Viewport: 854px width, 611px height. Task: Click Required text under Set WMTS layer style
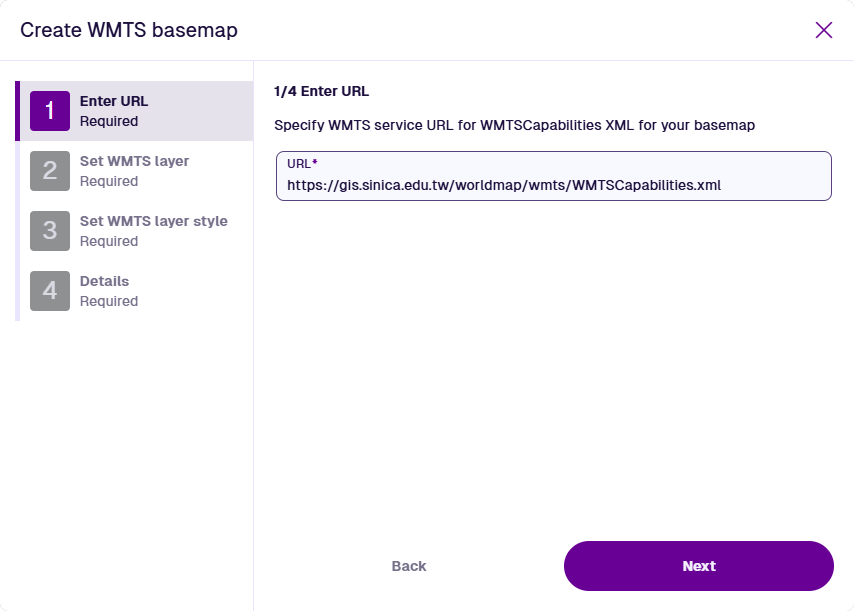click(109, 241)
